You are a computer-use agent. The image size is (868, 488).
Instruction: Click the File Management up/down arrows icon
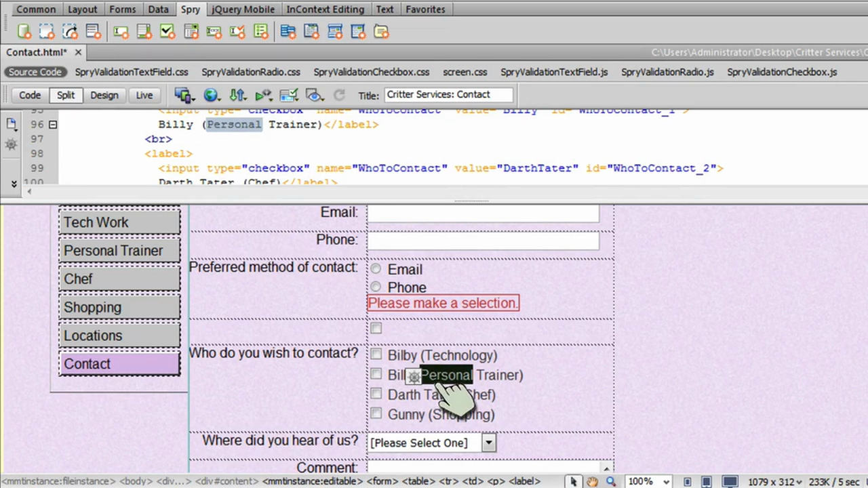(x=237, y=95)
